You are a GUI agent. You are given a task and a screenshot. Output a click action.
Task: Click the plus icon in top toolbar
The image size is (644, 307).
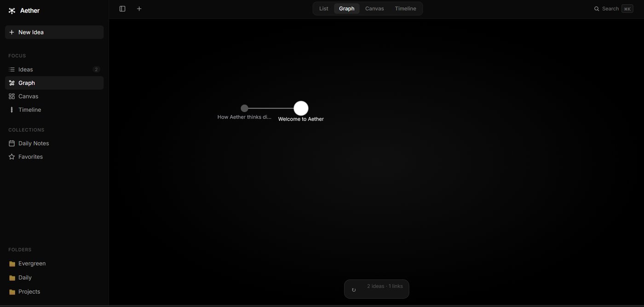click(x=139, y=9)
